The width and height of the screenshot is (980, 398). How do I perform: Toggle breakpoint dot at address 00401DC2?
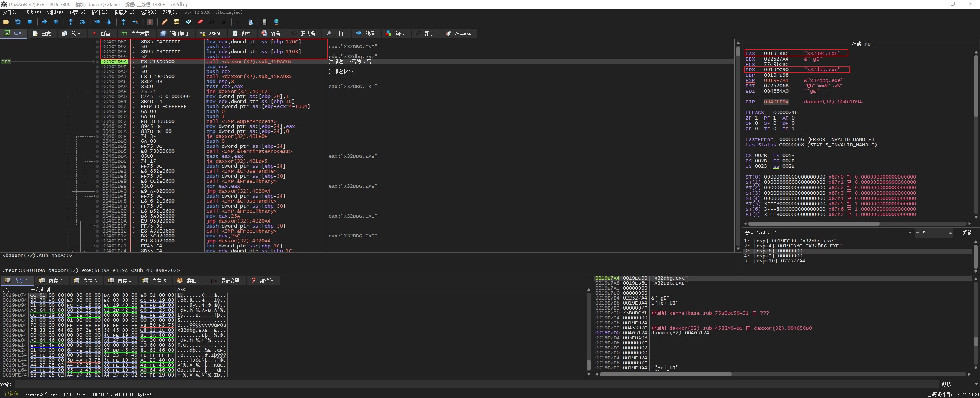coord(97,121)
